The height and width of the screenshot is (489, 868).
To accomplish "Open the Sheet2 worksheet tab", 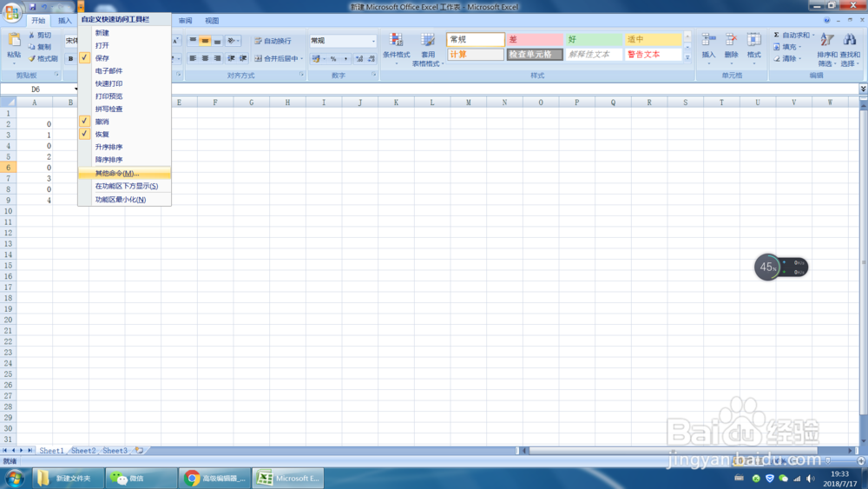I will point(83,451).
